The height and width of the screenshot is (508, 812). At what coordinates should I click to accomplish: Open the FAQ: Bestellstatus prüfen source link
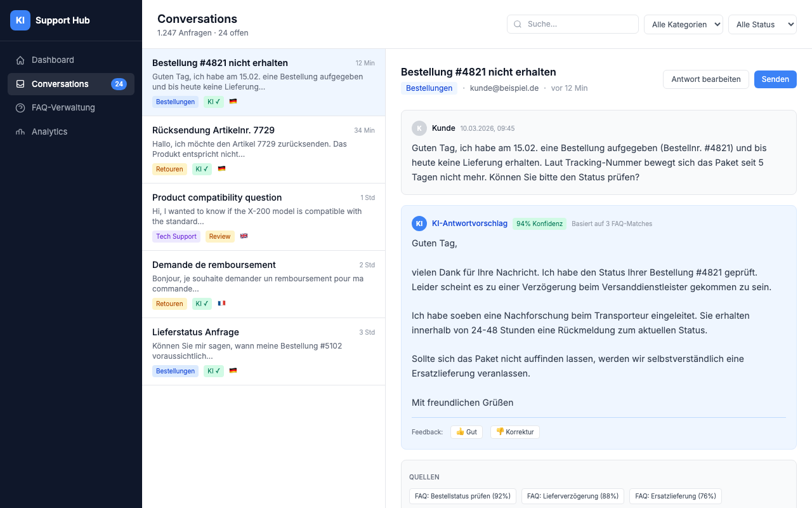click(462, 496)
